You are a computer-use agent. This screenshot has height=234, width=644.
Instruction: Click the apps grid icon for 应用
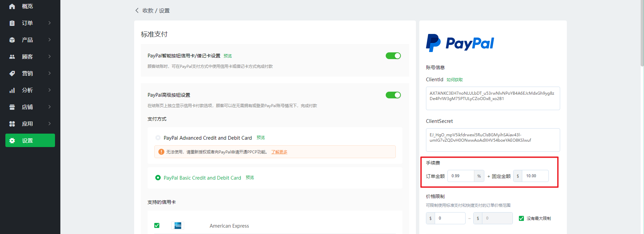coord(12,124)
